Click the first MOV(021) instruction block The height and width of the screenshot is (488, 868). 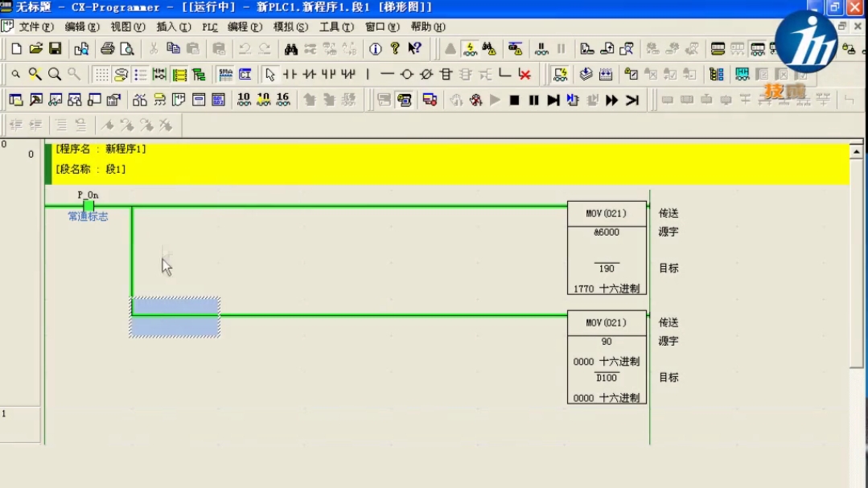click(607, 214)
